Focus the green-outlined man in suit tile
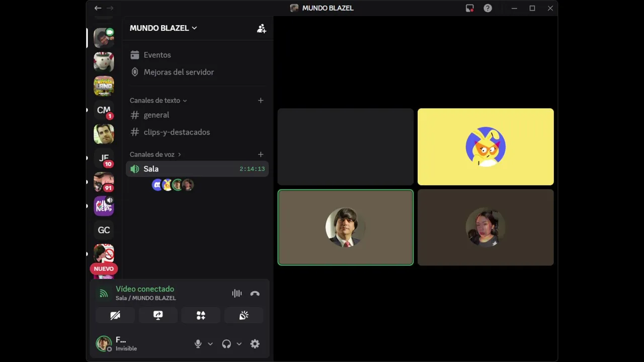 [346, 227]
